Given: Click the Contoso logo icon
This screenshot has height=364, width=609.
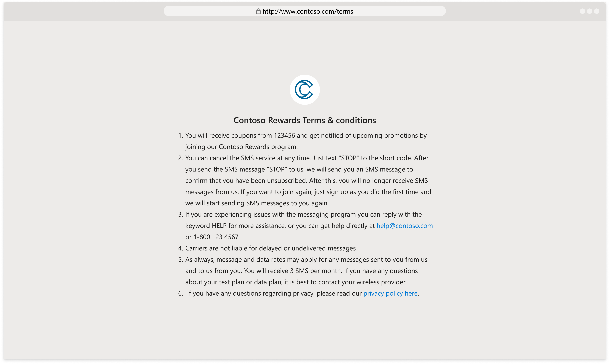Looking at the screenshot, I should point(304,90).
